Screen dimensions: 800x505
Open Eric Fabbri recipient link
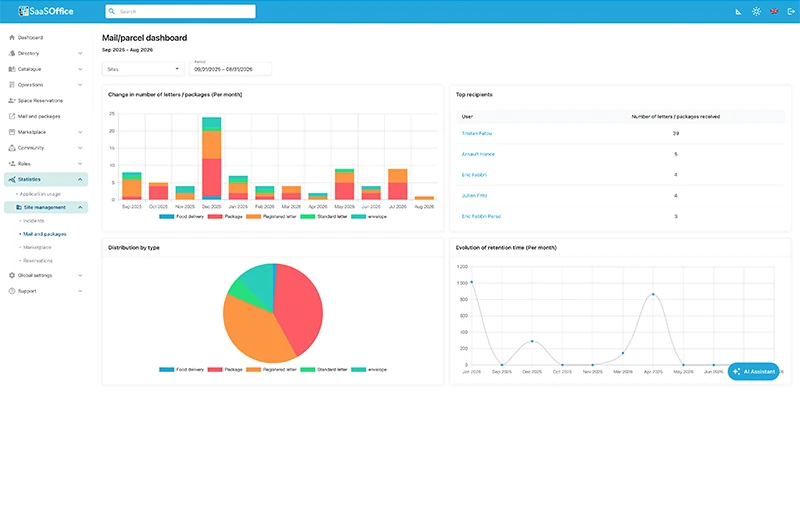tap(474, 175)
